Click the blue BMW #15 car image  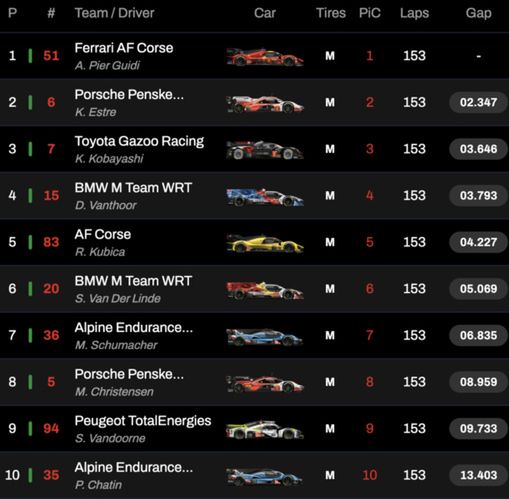pos(265,197)
